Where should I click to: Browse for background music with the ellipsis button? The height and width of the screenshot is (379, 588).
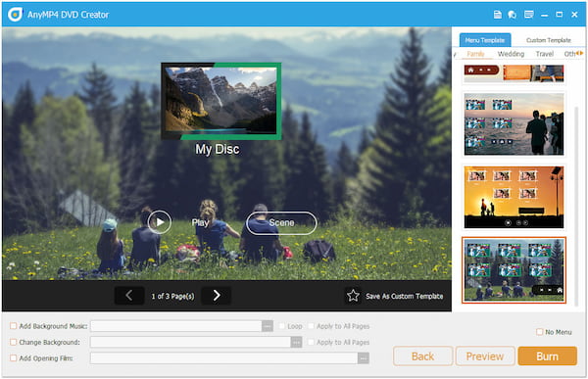pyautogui.click(x=268, y=326)
